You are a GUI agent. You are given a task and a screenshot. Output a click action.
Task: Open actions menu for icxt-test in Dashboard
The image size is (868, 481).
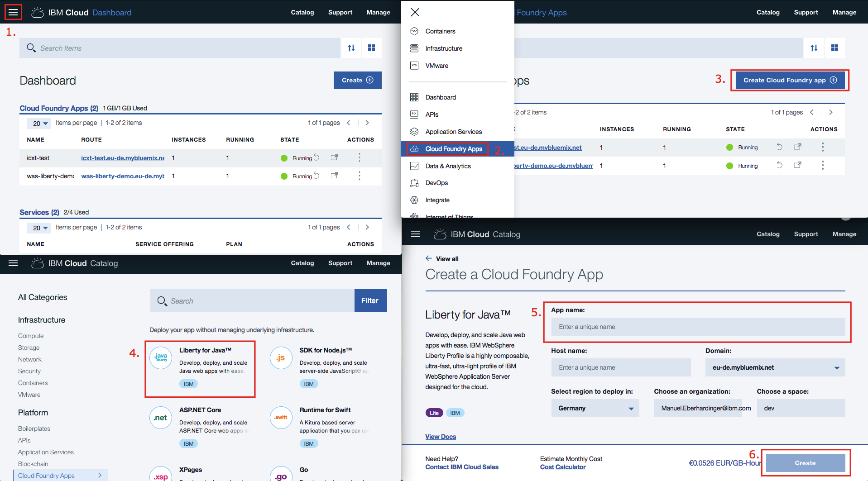point(360,157)
